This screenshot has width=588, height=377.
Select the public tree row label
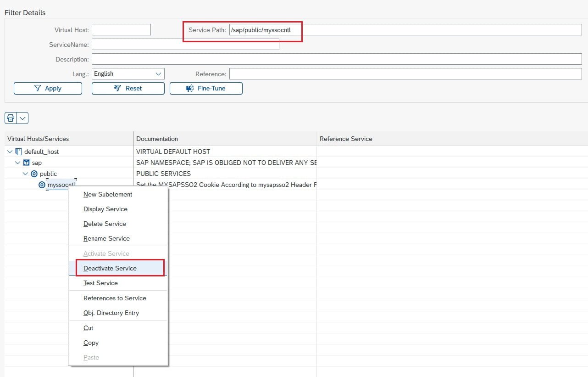click(48, 174)
